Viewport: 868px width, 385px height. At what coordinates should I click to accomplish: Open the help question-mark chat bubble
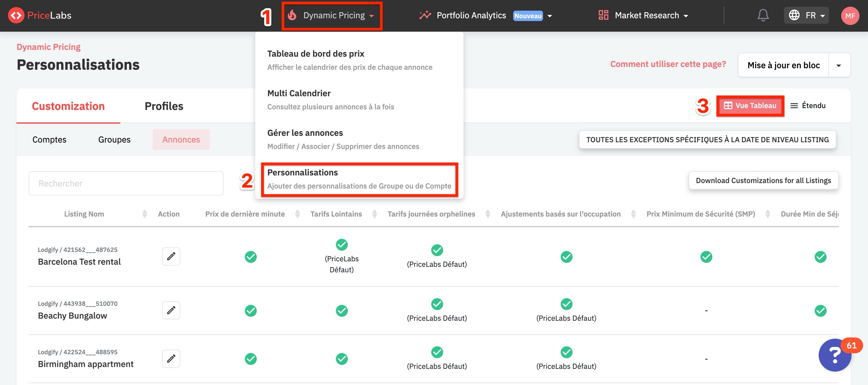(x=835, y=355)
